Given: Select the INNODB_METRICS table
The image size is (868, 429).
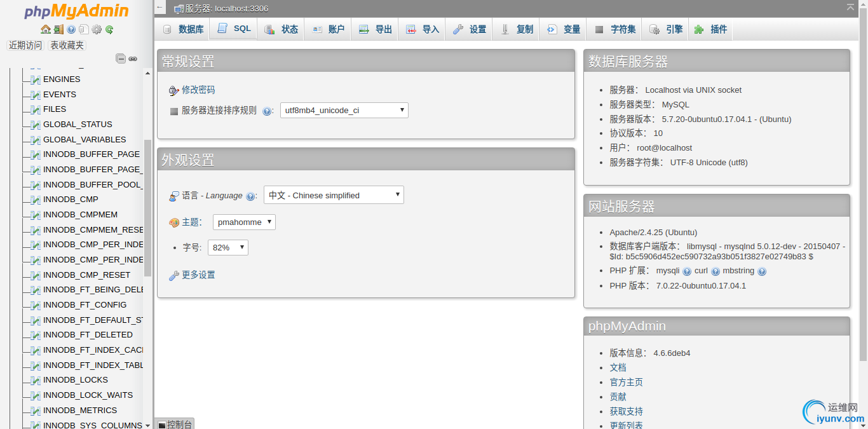Looking at the screenshot, I should (x=80, y=411).
